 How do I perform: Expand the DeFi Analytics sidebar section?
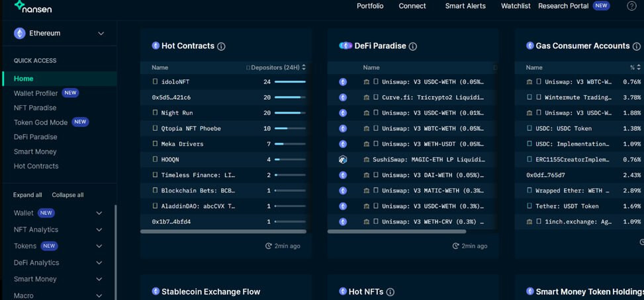99,263
